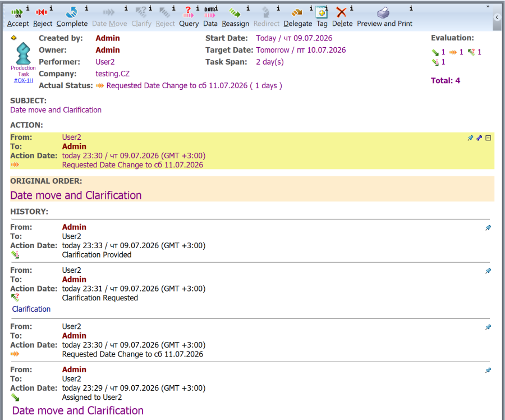Click Start Date 'Today / чт 09.07.2026'
The width and height of the screenshot is (505, 420).
(x=294, y=38)
